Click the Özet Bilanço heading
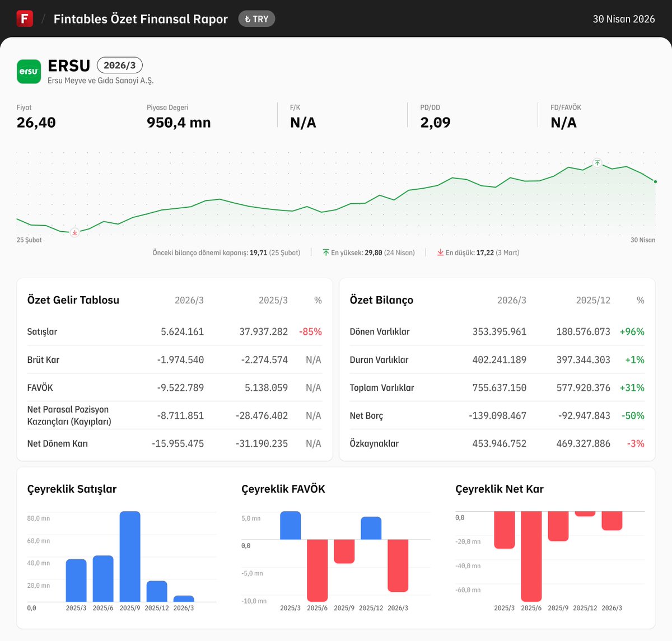 [381, 300]
